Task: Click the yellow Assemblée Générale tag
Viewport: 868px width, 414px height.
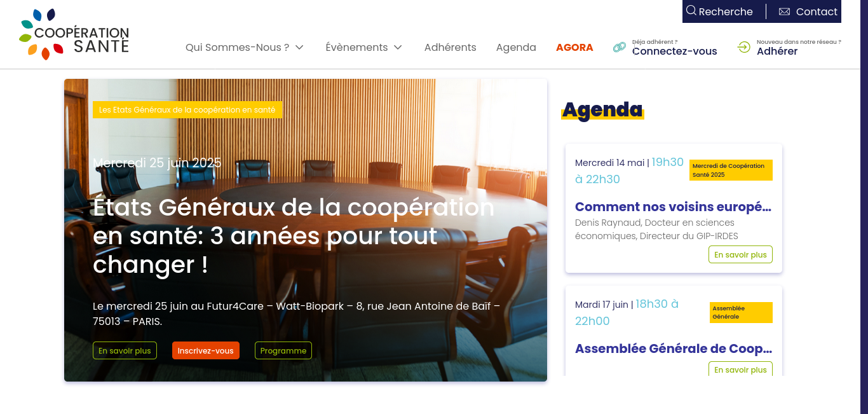Action: pos(741,312)
